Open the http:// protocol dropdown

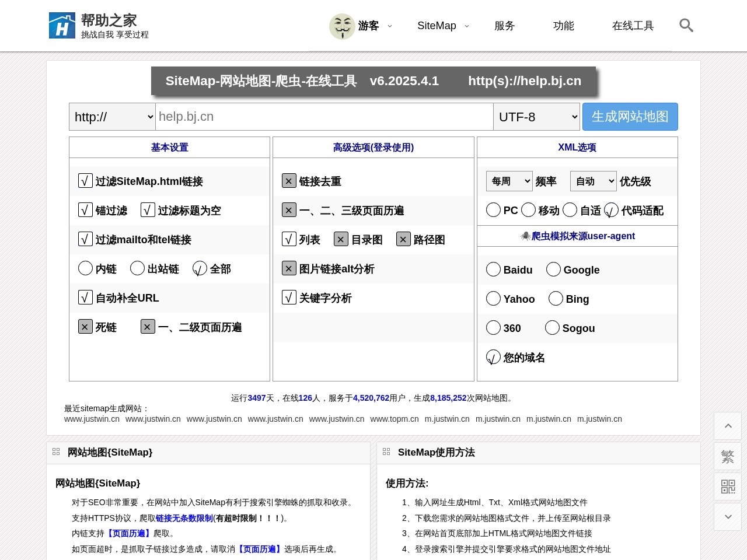(x=111, y=117)
